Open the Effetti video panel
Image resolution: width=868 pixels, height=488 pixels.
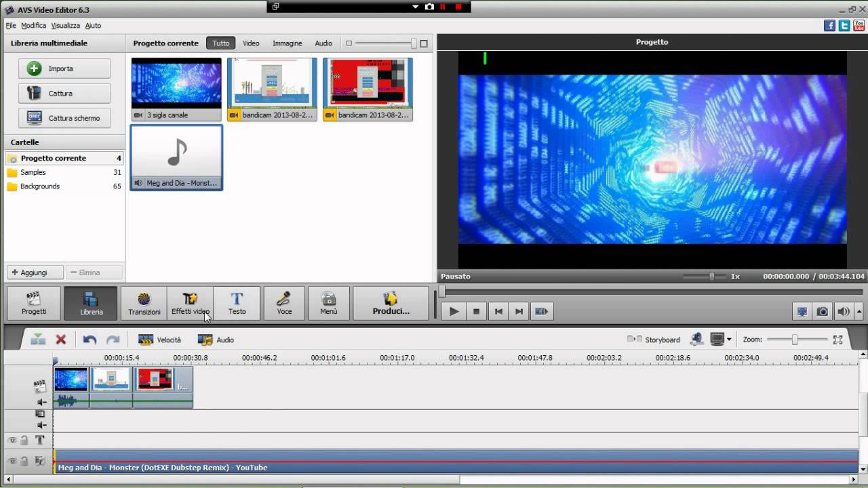pyautogui.click(x=191, y=303)
